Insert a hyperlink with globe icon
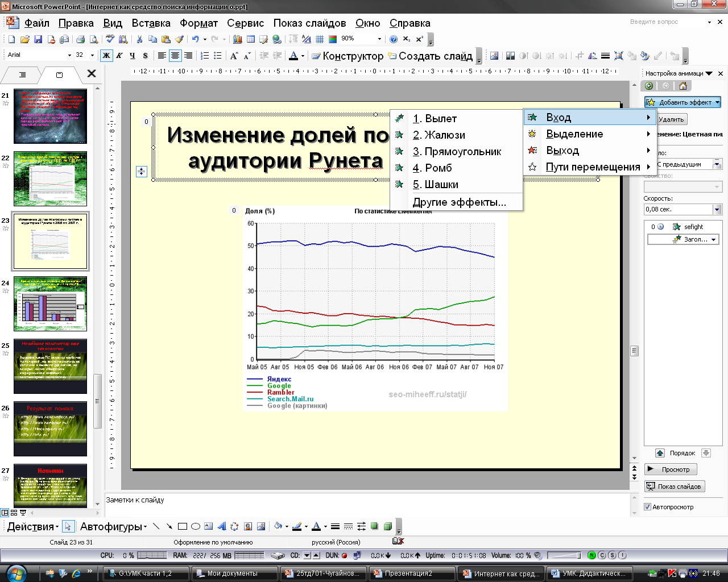This screenshot has height=582, width=728. [x=277, y=39]
